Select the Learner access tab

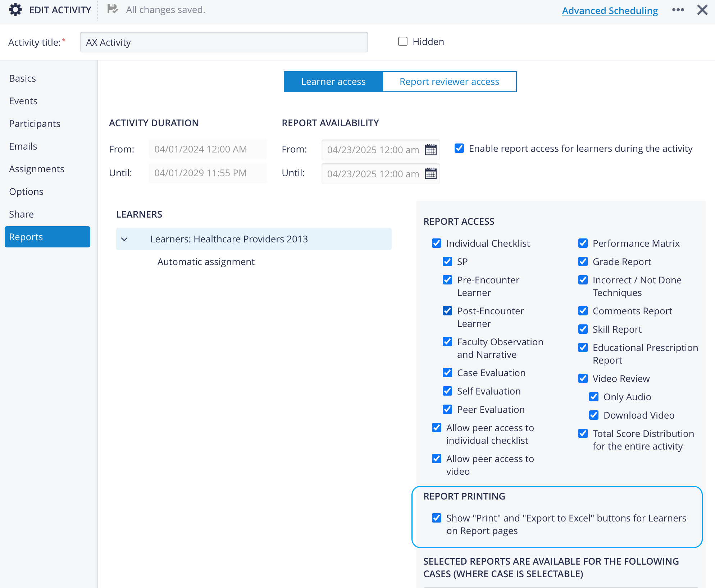[x=333, y=82]
